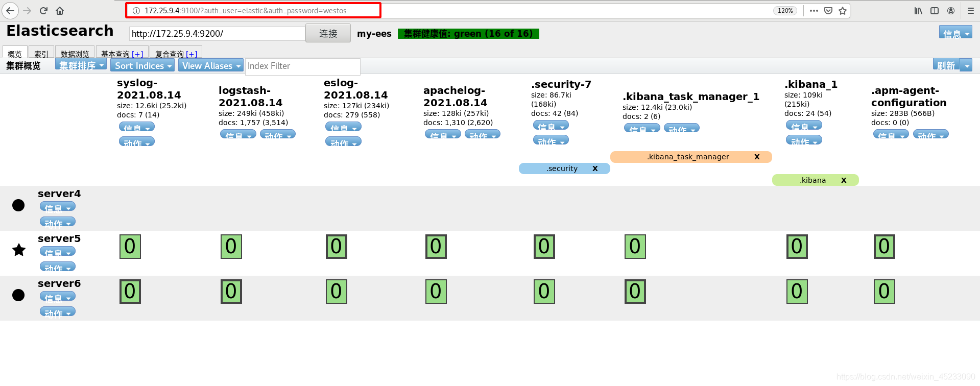The width and height of the screenshot is (980, 386).
Task: Focus the Elasticsearch connection URL field
Action: pos(217,34)
